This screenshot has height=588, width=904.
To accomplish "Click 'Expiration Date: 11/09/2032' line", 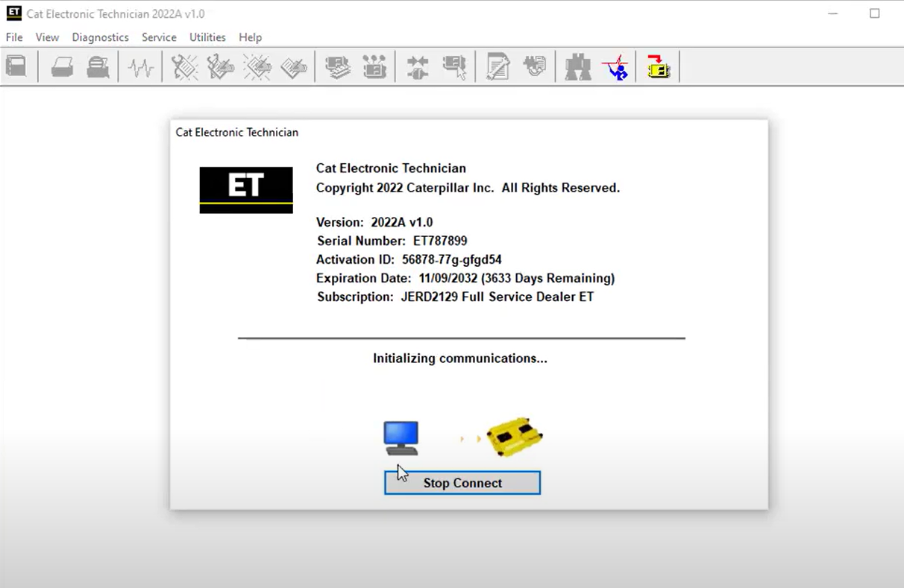I will click(465, 278).
